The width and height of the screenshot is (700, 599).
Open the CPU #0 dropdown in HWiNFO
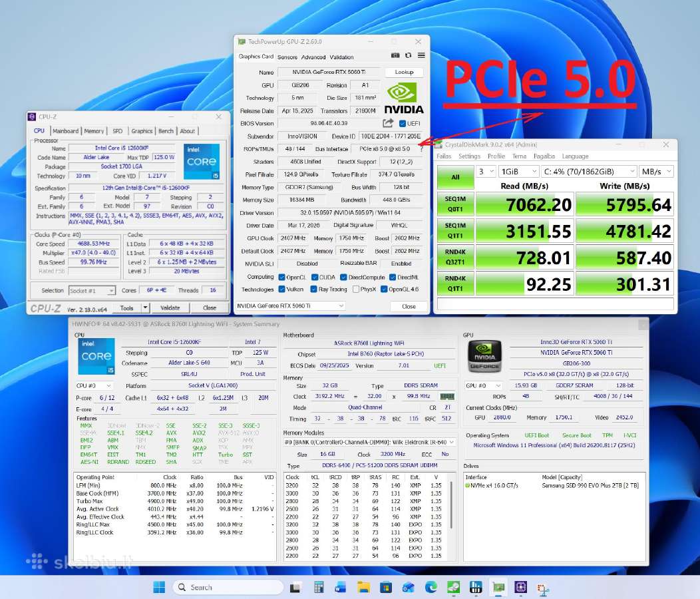(94, 385)
